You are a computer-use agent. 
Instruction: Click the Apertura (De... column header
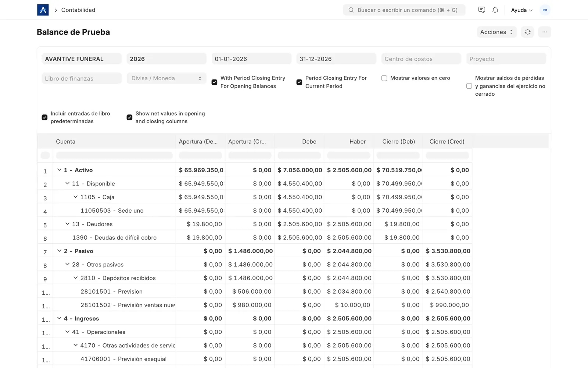pos(201,141)
